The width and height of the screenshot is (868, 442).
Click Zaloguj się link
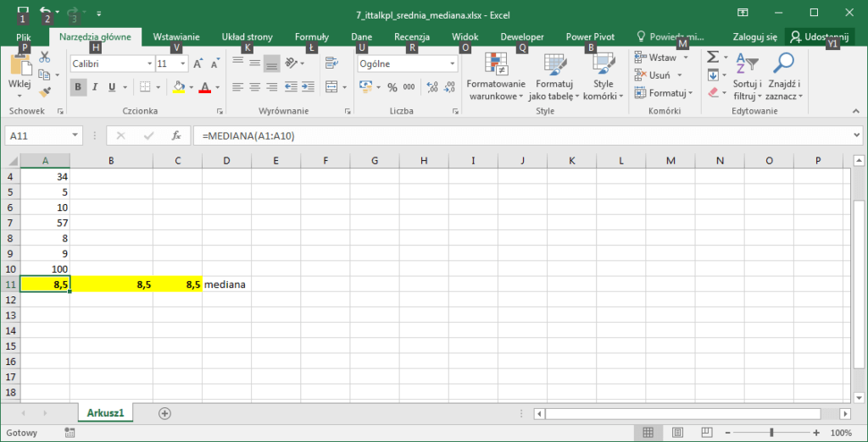[754, 37]
